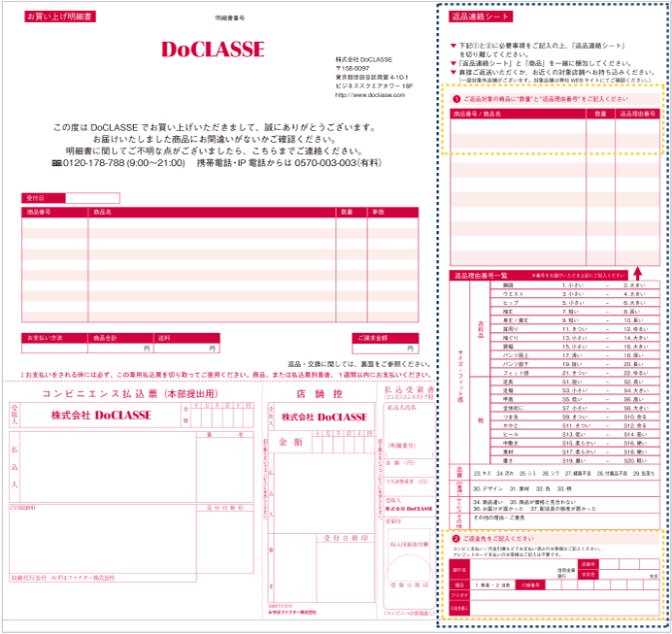The image size is (672, 634).
Task: Click the 収入印紙貼付欄 box
Action: (x=409, y=544)
